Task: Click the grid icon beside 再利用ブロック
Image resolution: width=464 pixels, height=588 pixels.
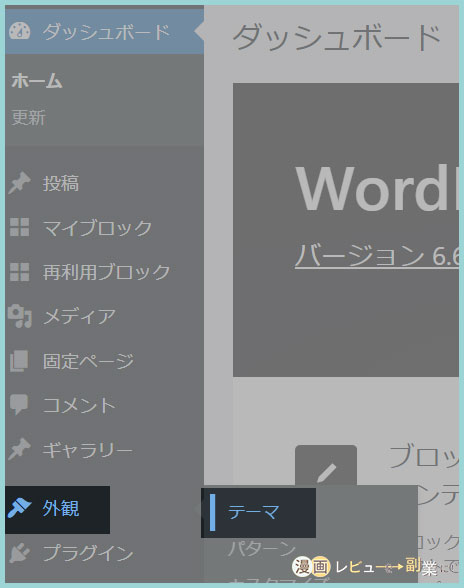Action: [x=20, y=272]
